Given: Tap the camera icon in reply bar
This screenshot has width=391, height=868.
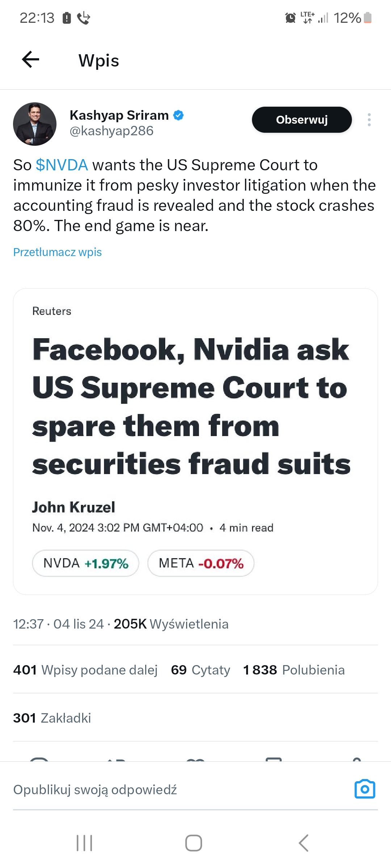Looking at the screenshot, I should [x=365, y=789].
